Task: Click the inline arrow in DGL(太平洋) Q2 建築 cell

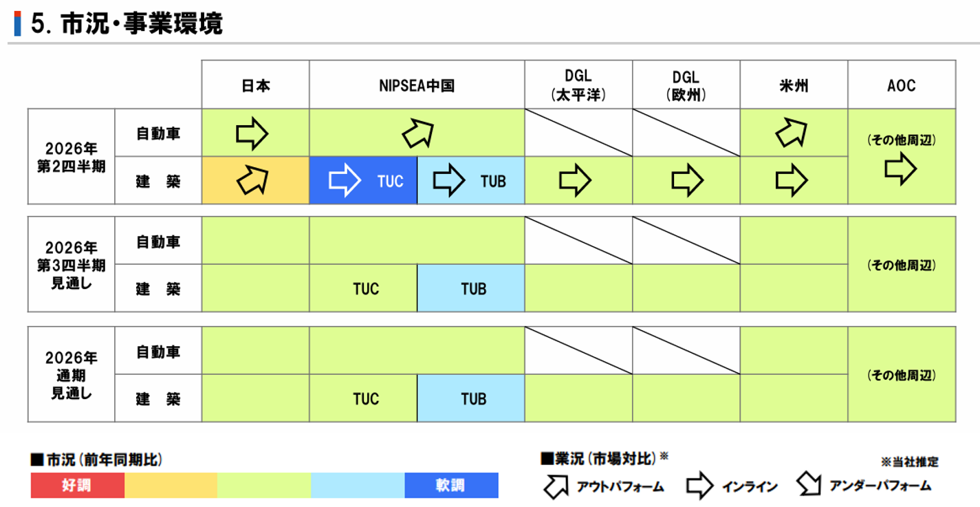Action: coord(575,180)
